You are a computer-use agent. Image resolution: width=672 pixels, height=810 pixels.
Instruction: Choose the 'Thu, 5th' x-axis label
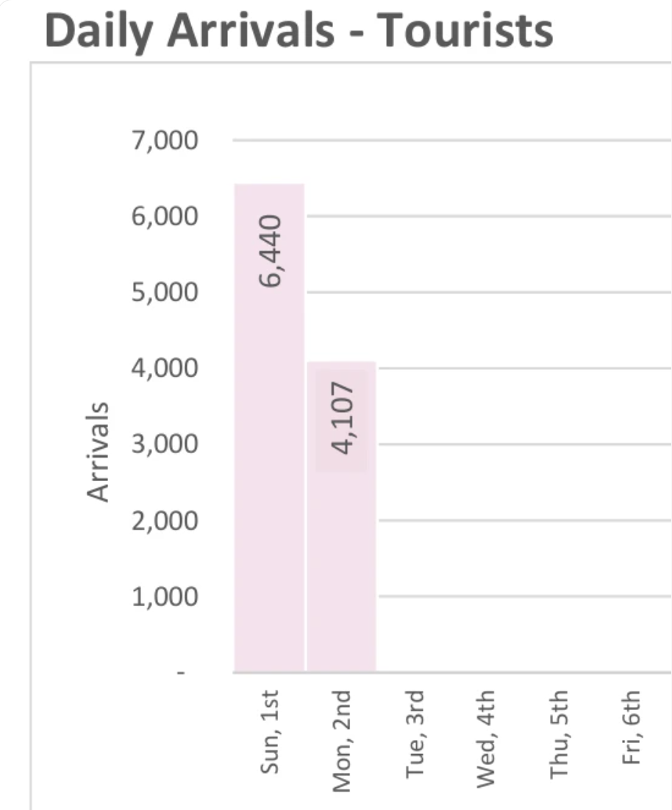560,734
